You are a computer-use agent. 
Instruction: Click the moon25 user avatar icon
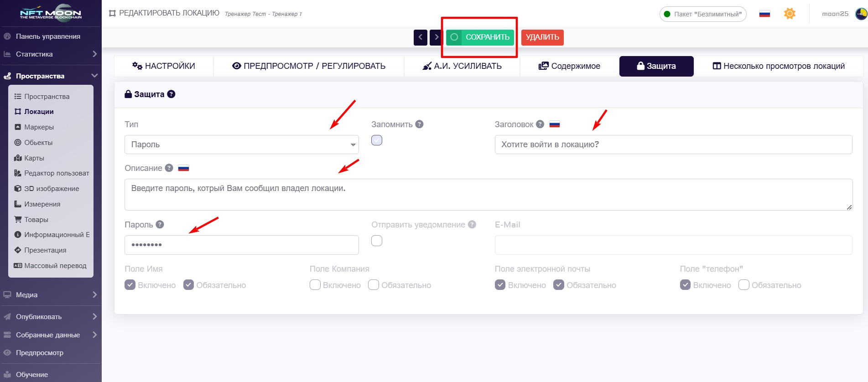861,14
